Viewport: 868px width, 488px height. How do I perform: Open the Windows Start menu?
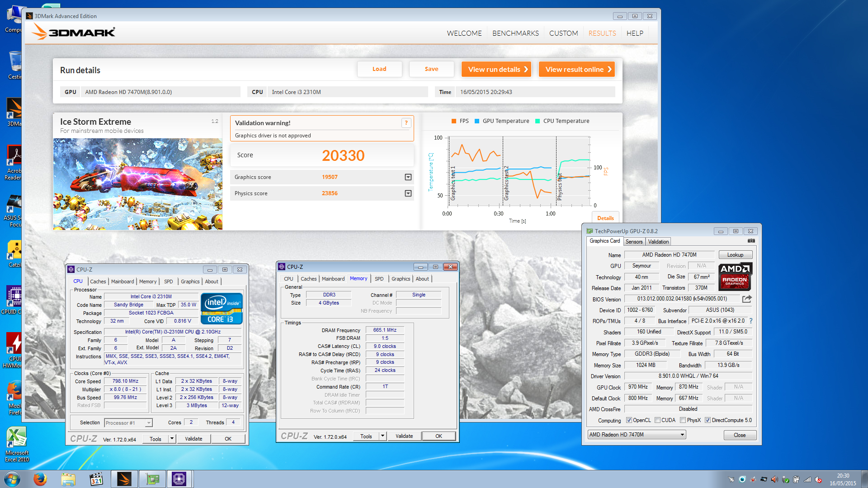(x=12, y=479)
